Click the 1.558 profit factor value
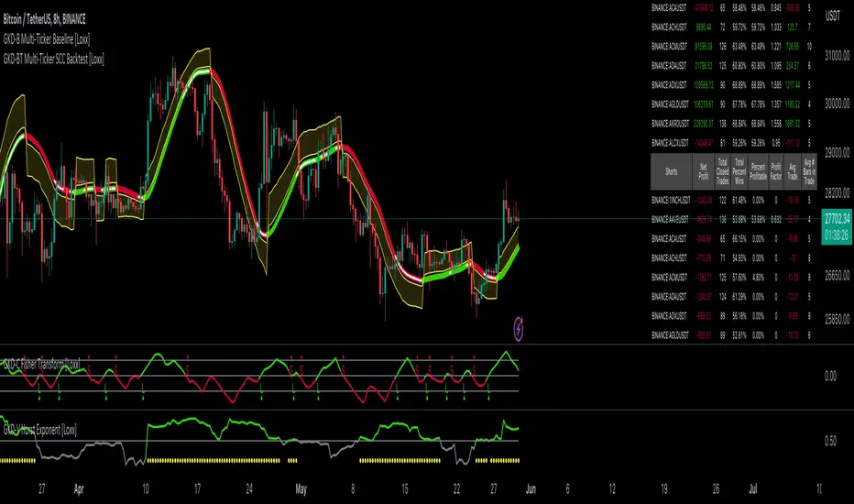This screenshot has height=504, width=854. (776, 124)
